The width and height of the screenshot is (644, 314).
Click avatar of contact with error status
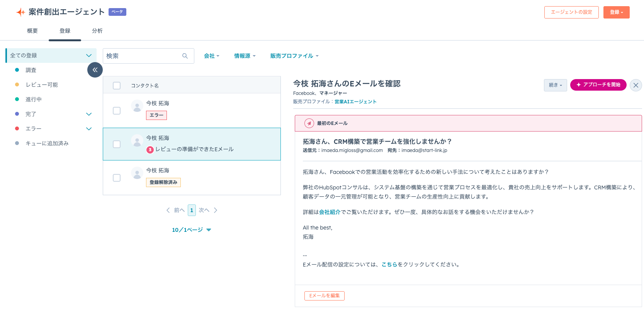click(x=137, y=106)
